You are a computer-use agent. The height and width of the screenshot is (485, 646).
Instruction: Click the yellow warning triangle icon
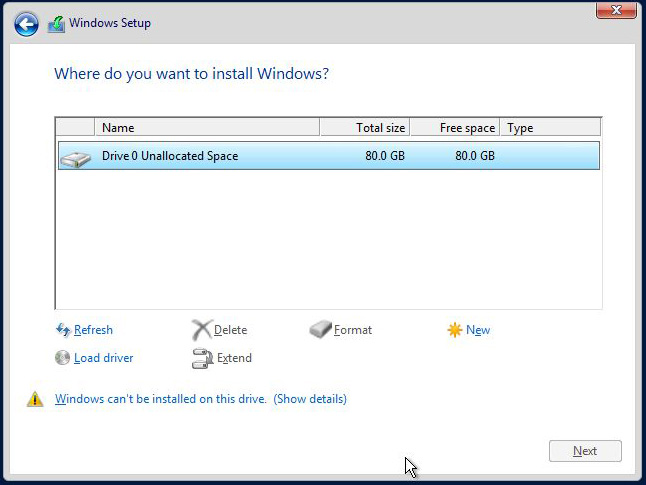(x=36, y=399)
